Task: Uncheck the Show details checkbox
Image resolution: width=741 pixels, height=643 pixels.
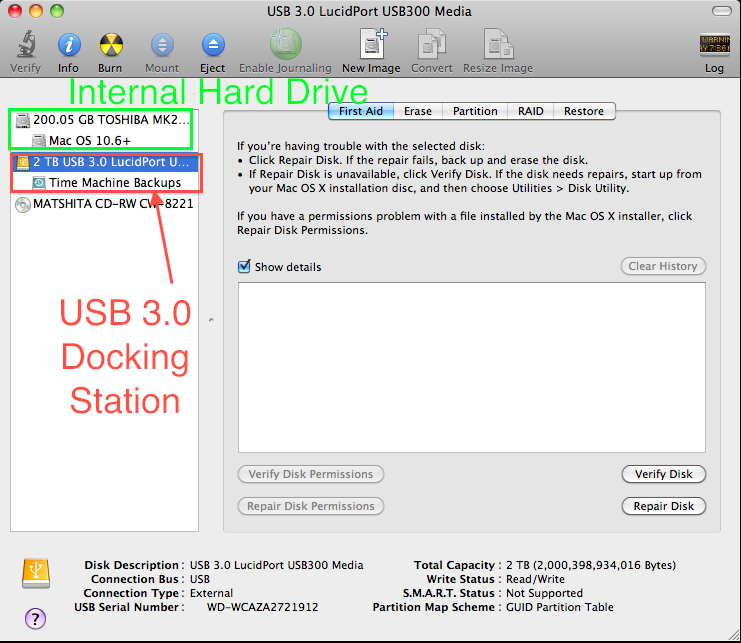Action: pyautogui.click(x=244, y=266)
